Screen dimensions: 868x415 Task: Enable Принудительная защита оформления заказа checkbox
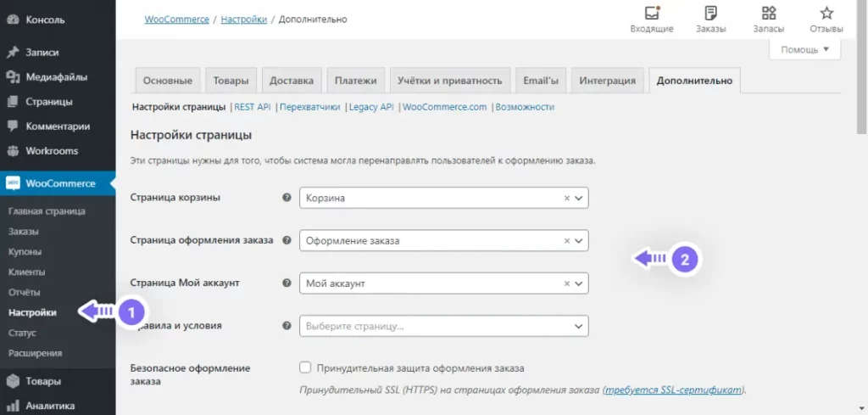click(305, 368)
